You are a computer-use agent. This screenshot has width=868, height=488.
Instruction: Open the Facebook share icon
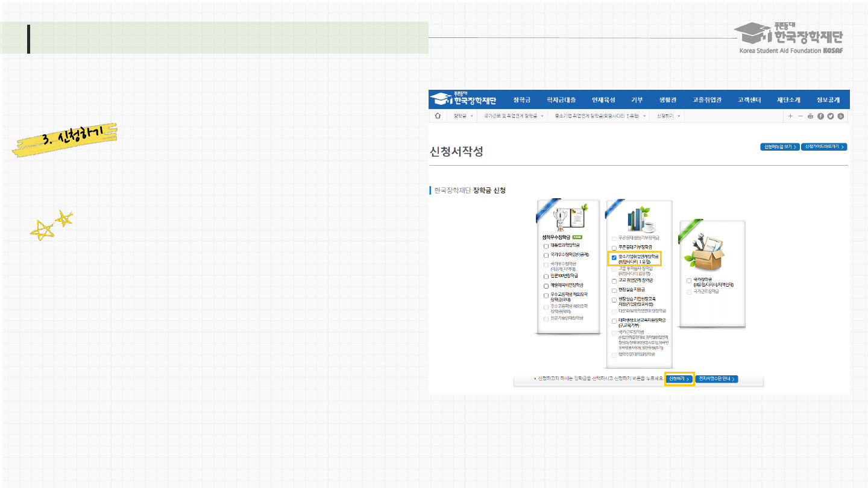pyautogui.click(x=820, y=116)
